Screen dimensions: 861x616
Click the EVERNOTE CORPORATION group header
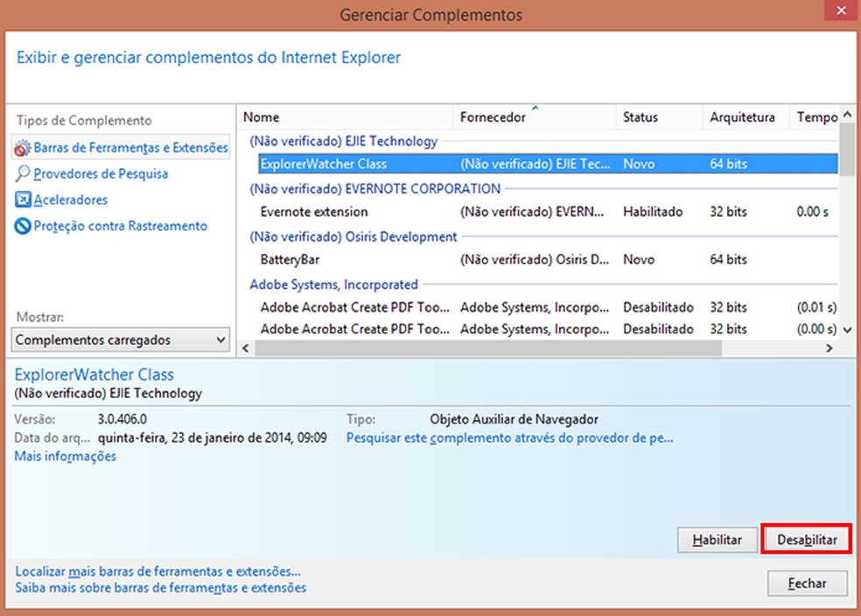pos(375,189)
